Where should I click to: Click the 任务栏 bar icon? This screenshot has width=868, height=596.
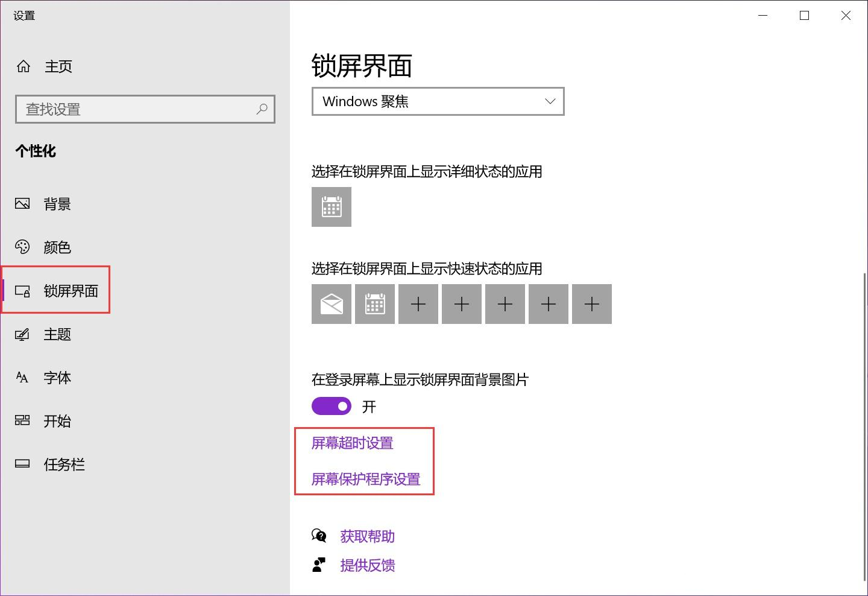pyautogui.click(x=22, y=464)
